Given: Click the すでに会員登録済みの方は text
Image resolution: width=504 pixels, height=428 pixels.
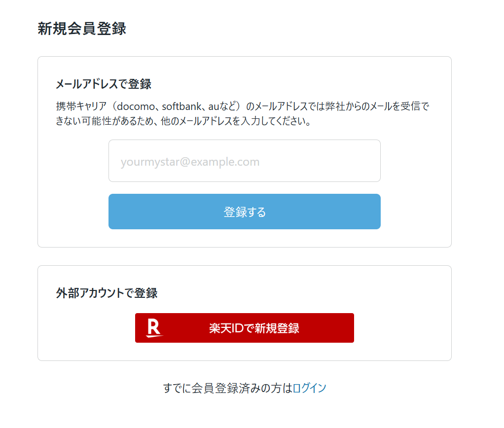Looking at the screenshot, I should pyautogui.click(x=227, y=388).
